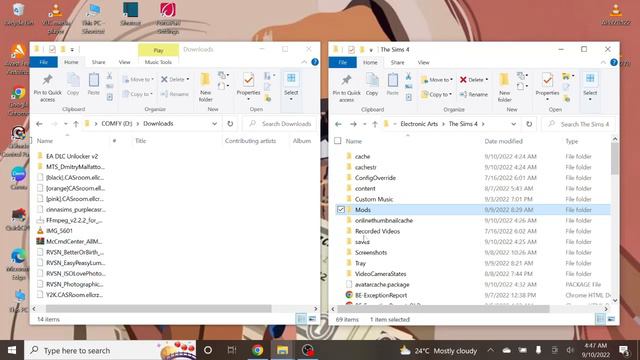
Task: Switch to details view in Downloads window
Action: pyautogui.click(x=301, y=319)
